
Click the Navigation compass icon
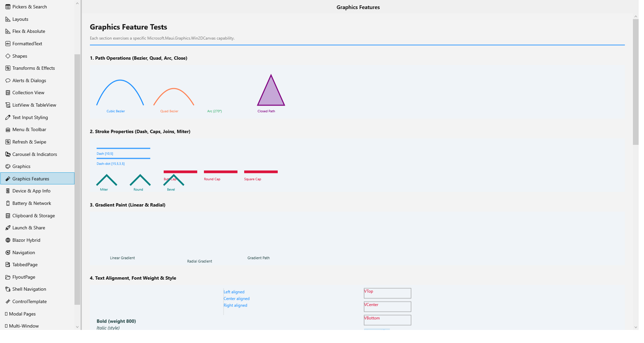tap(8, 252)
